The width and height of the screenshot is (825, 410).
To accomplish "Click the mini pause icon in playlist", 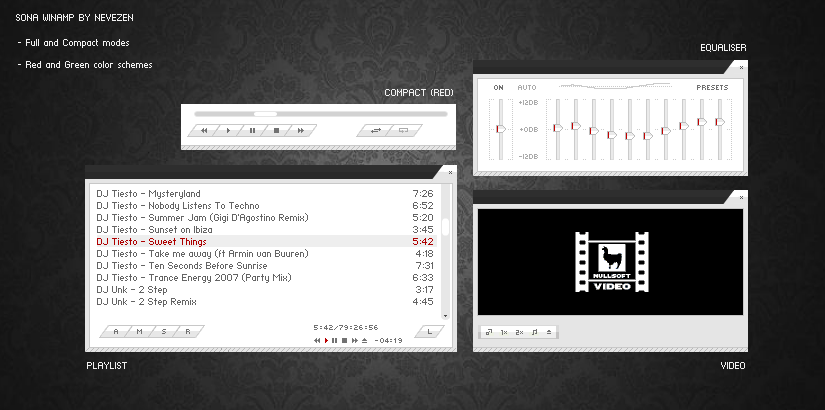I will pos(335,341).
